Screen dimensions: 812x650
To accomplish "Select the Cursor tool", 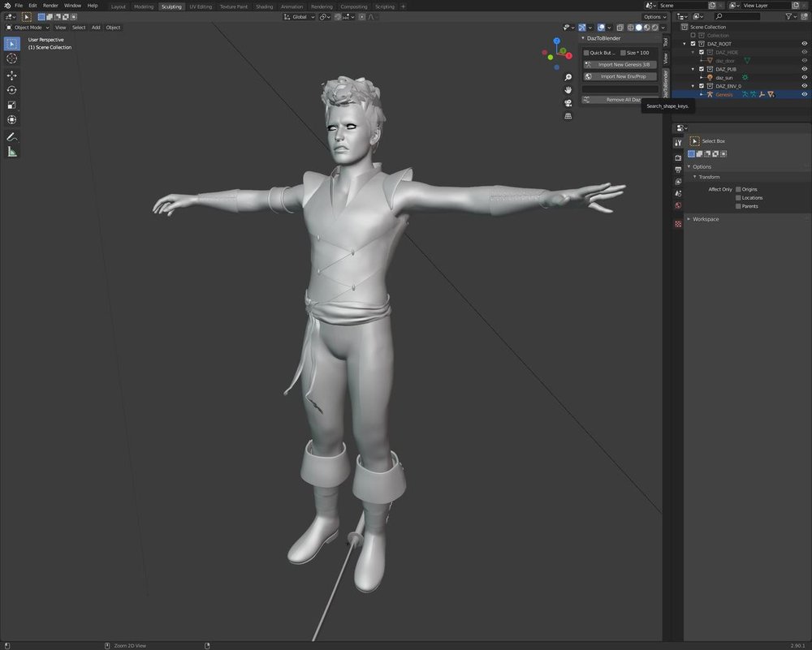I will [12, 58].
